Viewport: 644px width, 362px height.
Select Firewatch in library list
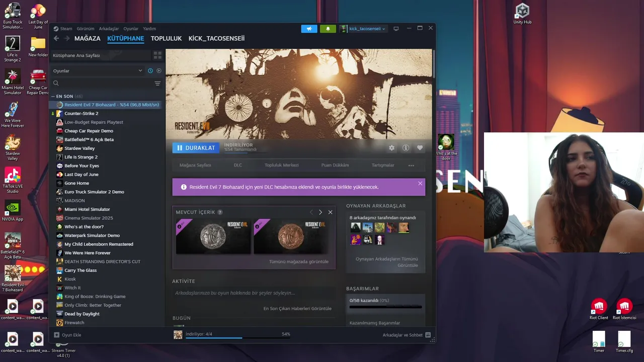tap(74, 323)
